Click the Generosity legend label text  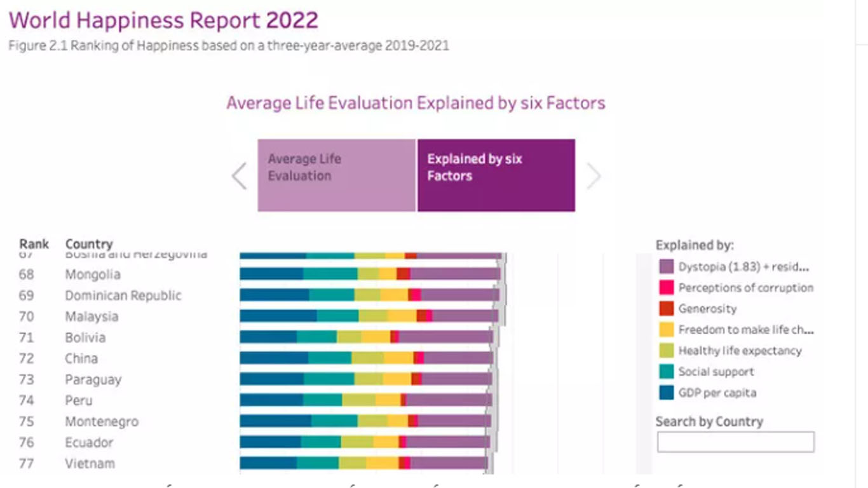click(707, 309)
